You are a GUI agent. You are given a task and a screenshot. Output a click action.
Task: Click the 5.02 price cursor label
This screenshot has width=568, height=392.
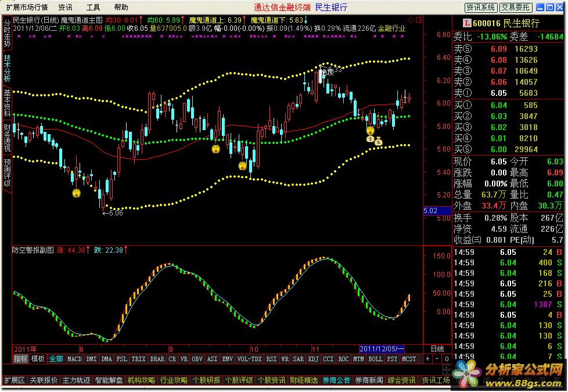click(x=437, y=210)
